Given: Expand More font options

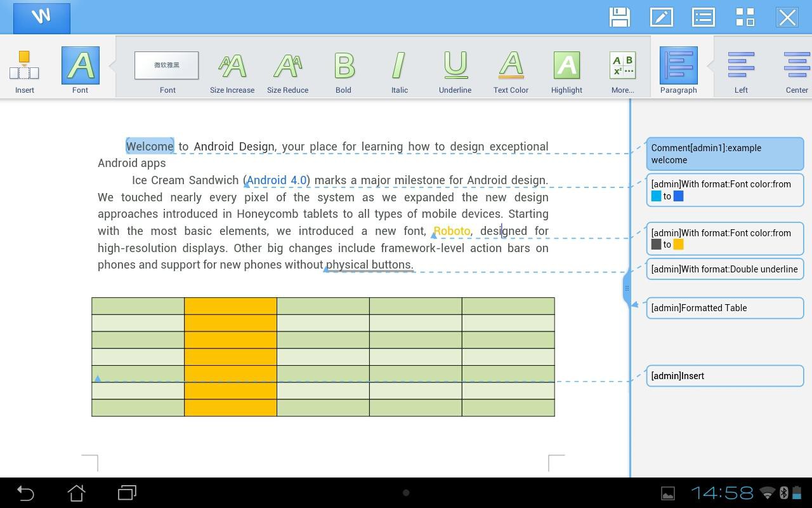Looking at the screenshot, I should [622, 71].
